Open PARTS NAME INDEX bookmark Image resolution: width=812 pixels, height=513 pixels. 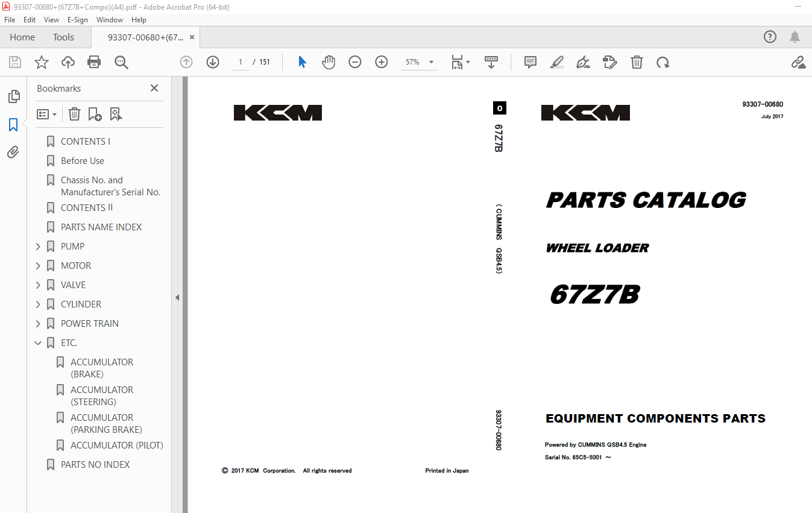(x=101, y=227)
